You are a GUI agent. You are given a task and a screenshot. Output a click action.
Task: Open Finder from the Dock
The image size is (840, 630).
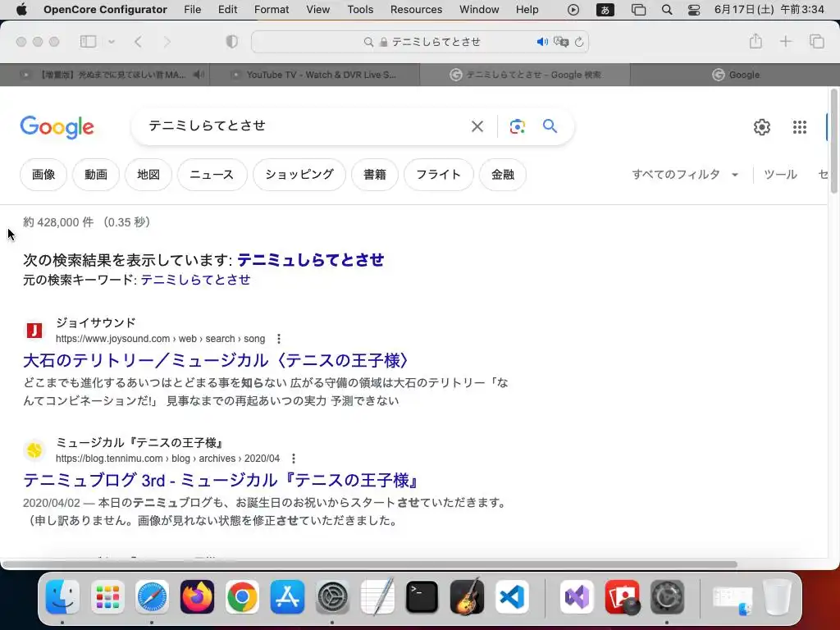pos(62,597)
